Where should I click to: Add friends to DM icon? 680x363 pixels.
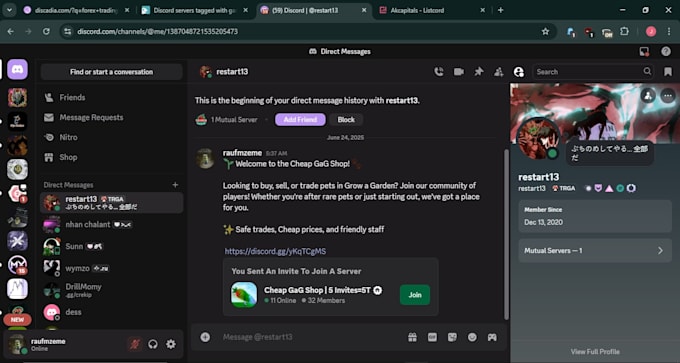[499, 72]
